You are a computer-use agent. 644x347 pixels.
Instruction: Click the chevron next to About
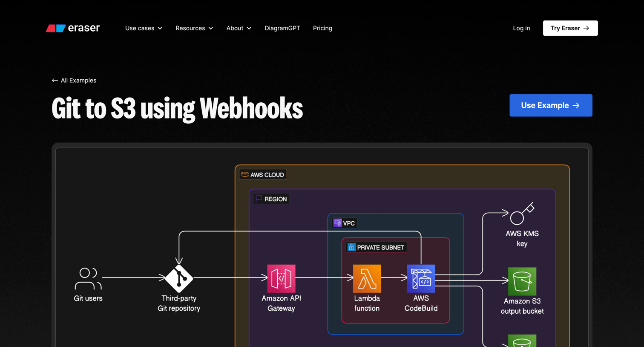click(249, 28)
